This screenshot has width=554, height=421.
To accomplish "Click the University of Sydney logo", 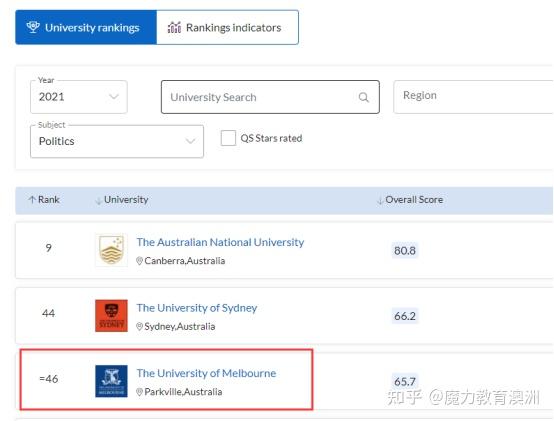I will (x=111, y=316).
